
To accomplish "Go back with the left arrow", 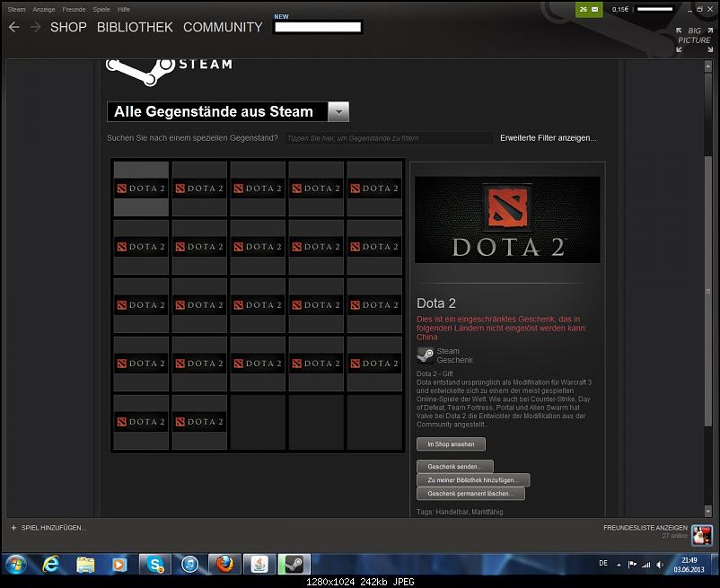I will coord(14,27).
